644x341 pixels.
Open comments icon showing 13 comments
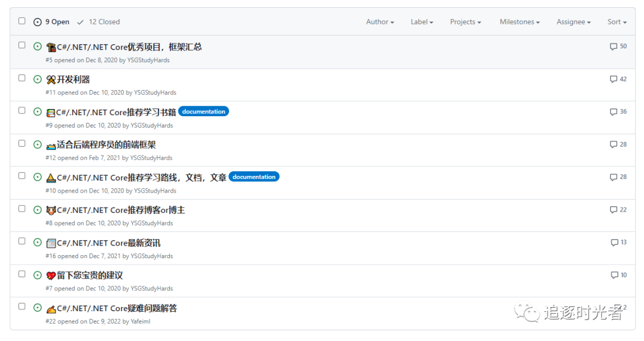[x=614, y=243]
